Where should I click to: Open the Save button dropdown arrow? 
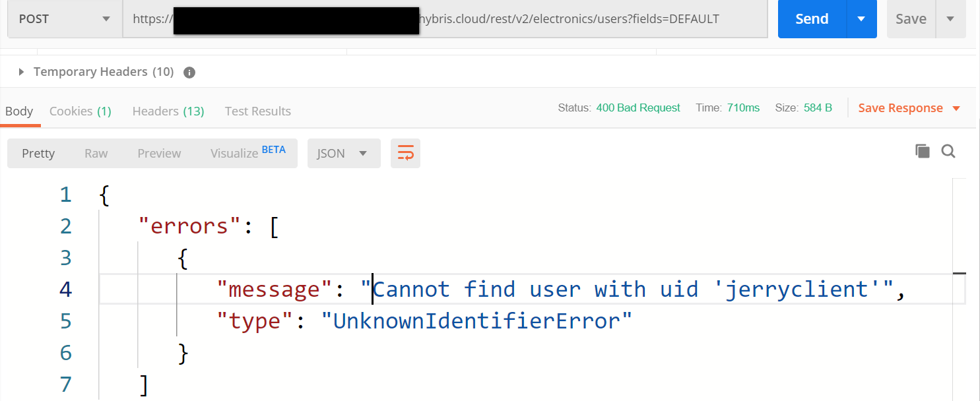(950, 19)
